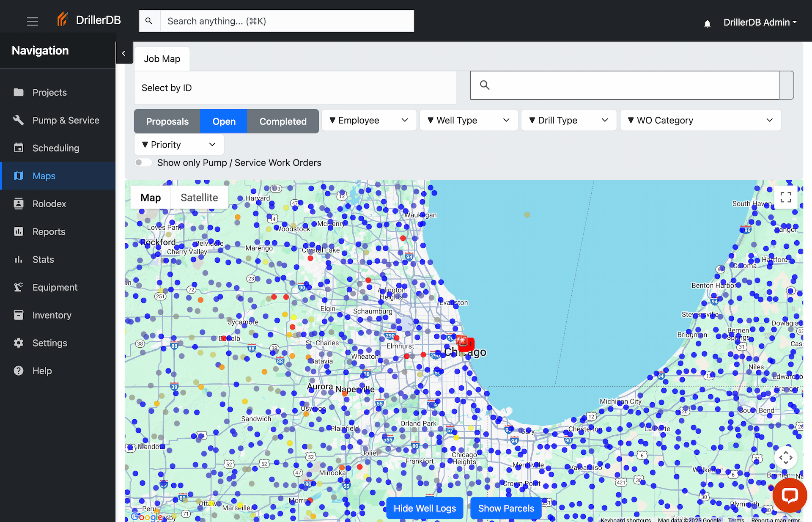Open the support chat bubble
Screen dimensions: 812x522
[x=789, y=495]
